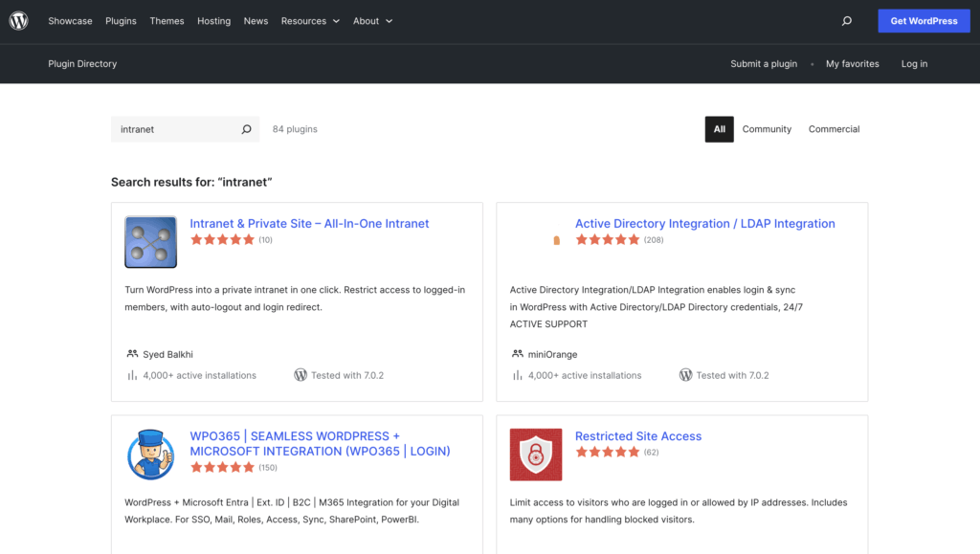Click the WordPress tested icon in Active Directory card

tap(685, 375)
